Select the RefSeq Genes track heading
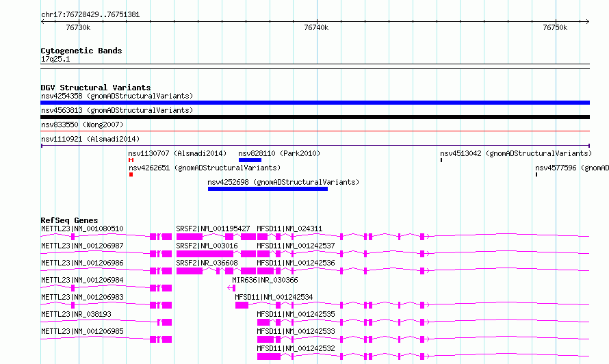609x364 pixels. [x=70, y=220]
